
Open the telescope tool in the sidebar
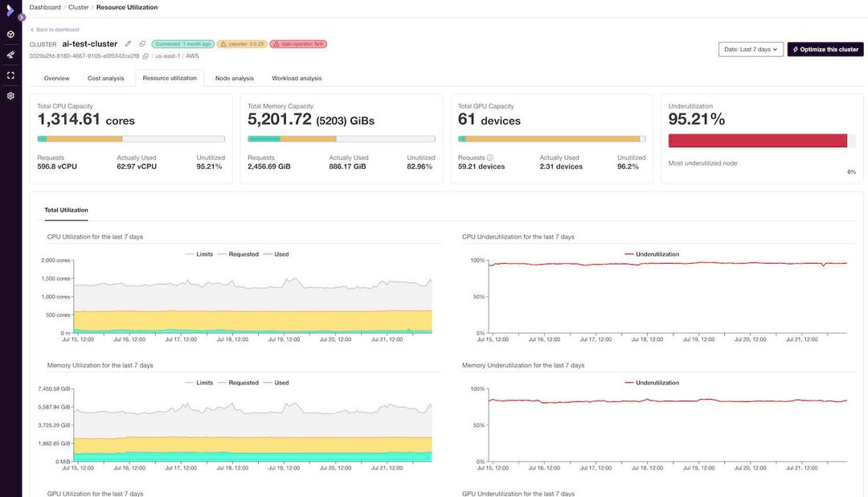[10, 55]
